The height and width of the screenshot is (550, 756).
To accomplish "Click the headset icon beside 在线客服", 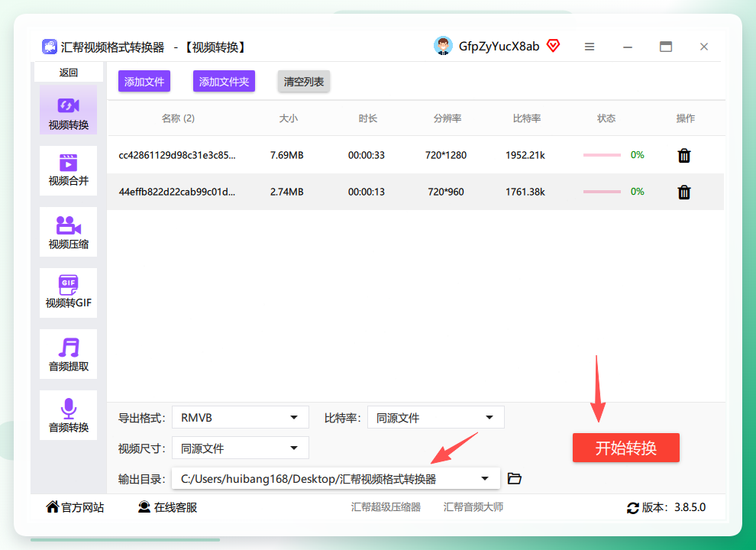I will point(144,507).
